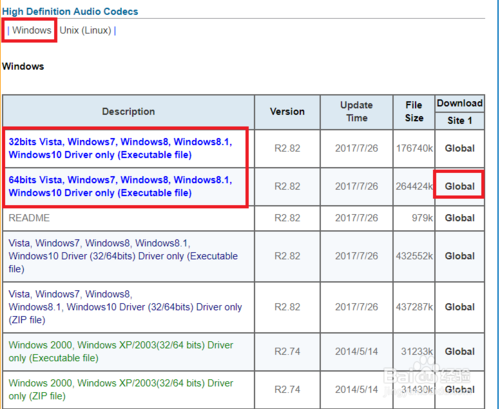Open the High Definition Audio Codecs heading link

(x=70, y=11)
